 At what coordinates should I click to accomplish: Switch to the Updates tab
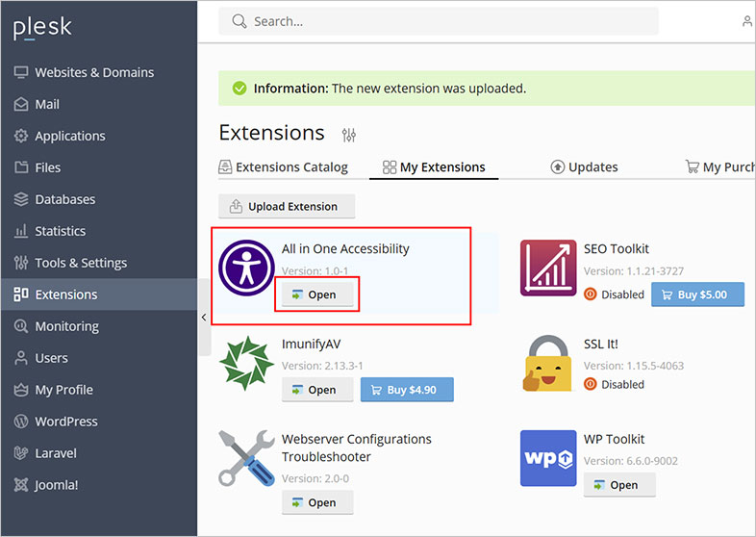coord(584,166)
